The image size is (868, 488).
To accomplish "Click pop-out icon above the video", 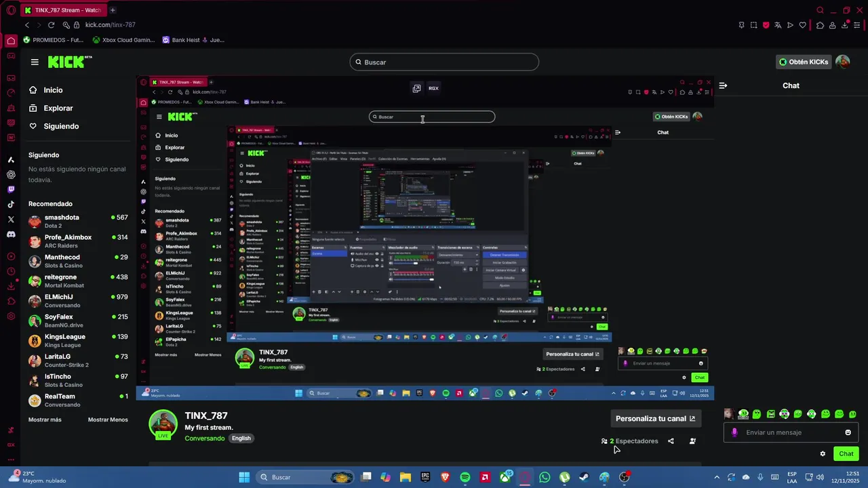I will coord(416,88).
